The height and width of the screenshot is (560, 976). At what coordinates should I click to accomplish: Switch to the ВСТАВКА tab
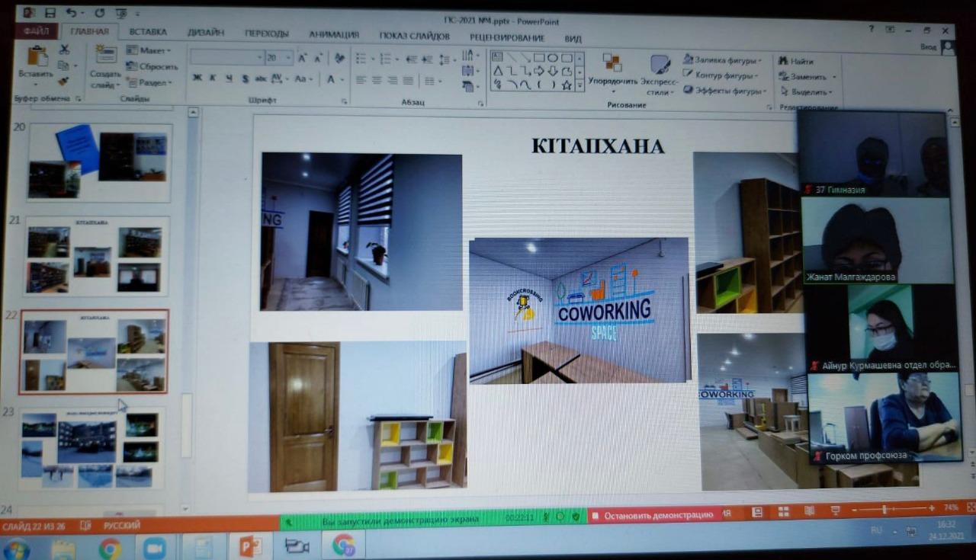click(x=148, y=32)
